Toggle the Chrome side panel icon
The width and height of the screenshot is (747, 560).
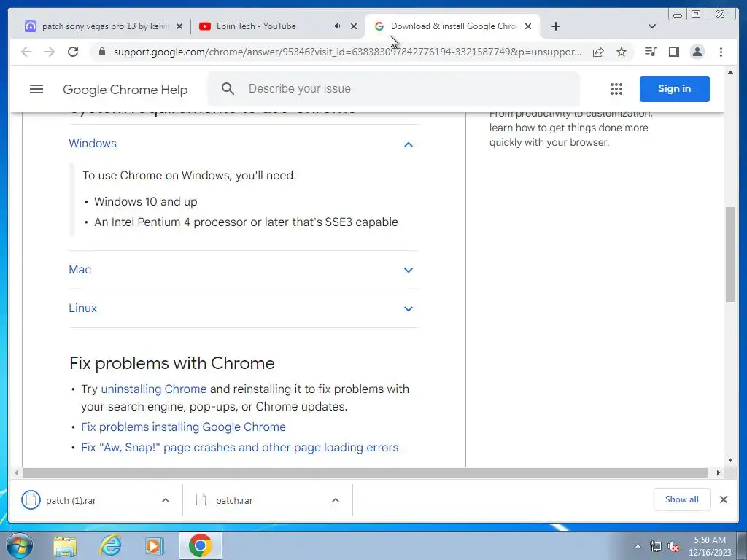click(673, 52)
